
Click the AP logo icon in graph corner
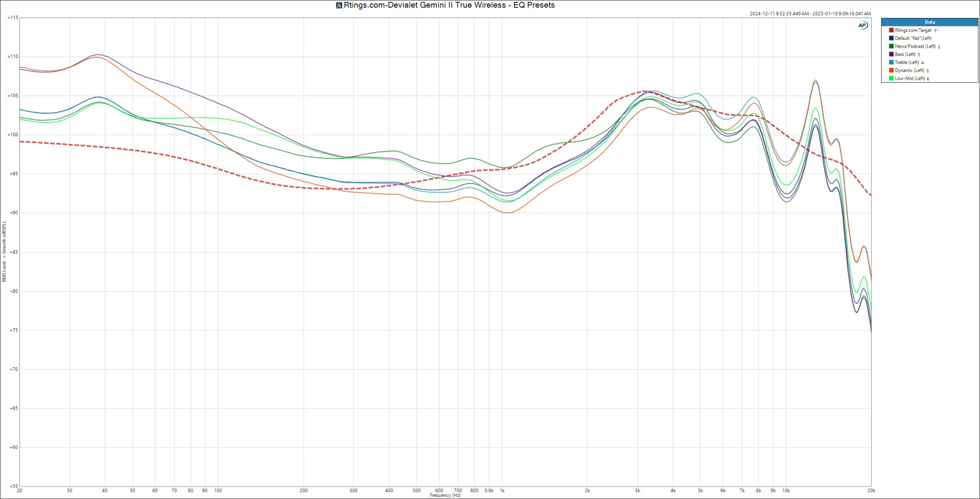pyautogui.click(x=862, y=26)
